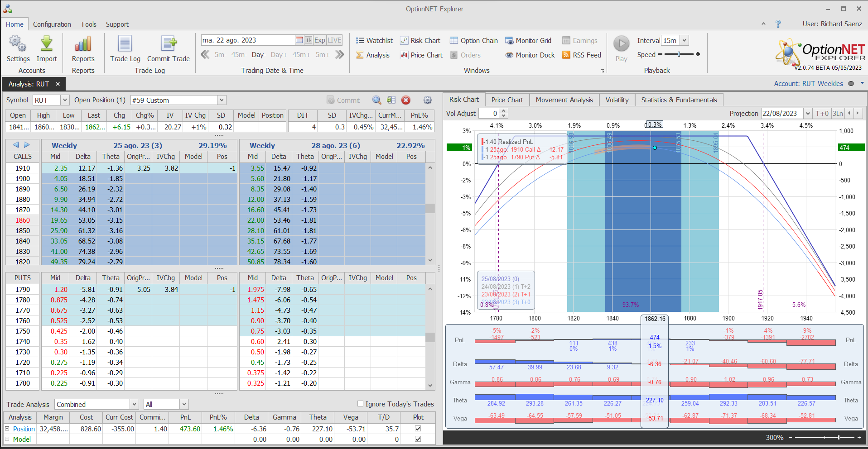The image size is (868, 449).
Task: Open the Symbol RUT dropdown
Action: pyautogui.click(x=65, y=100)
